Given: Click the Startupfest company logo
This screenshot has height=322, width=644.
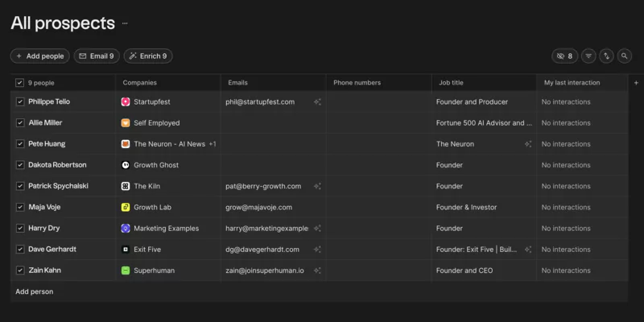Looking at the screenshot, I should tap(126, 102).
